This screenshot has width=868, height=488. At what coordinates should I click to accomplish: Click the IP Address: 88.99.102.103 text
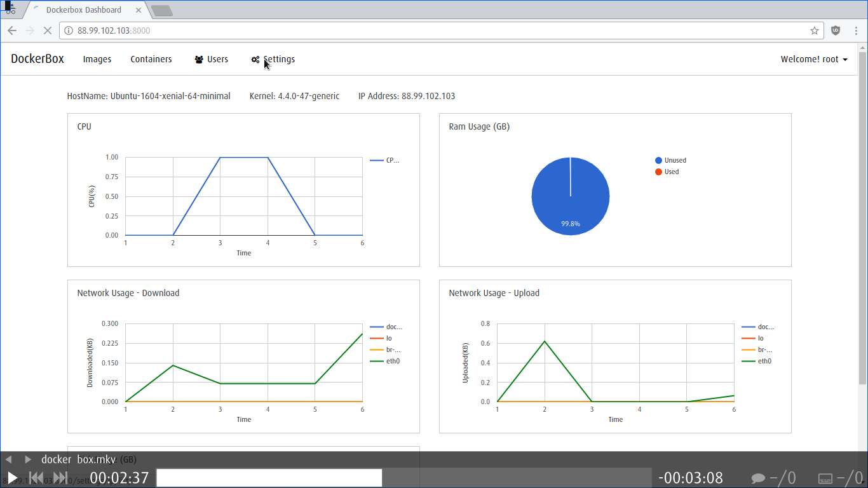pyautogui.click(x=407, y=96)
